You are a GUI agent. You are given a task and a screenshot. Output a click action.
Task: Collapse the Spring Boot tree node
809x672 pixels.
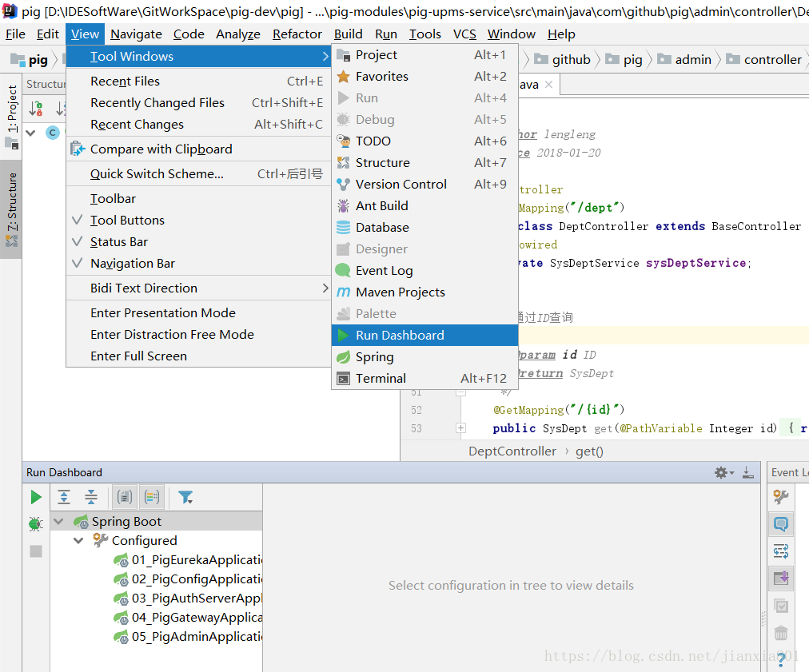coord(59,522)
